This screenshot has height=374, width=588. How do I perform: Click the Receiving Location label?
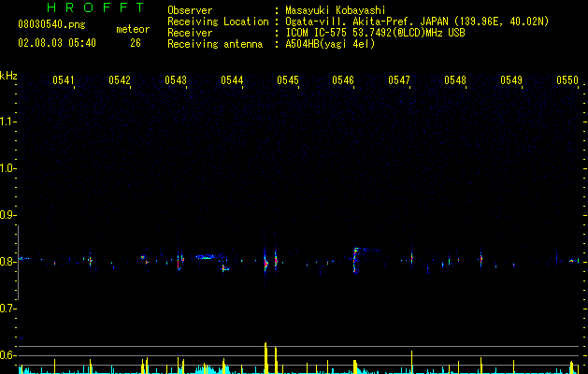click(218, 22)
